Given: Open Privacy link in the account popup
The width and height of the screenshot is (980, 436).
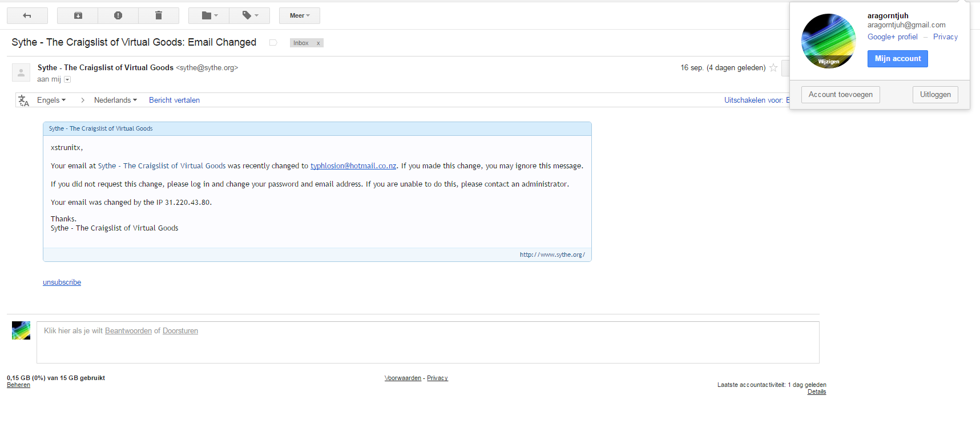Looking at the screenshot, I should pos(945,37).
